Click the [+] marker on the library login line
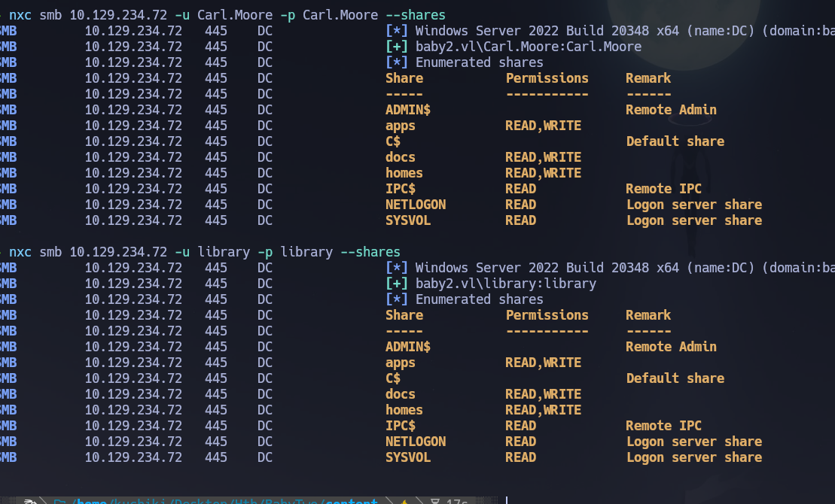Screen dimensions: 835x504 [x=397, y=283]
